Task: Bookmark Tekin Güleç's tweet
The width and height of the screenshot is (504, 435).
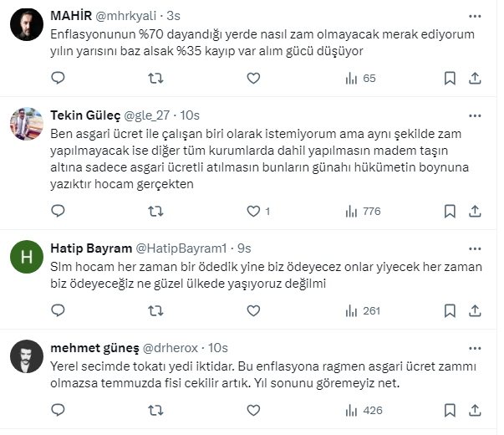Action: 450,211
